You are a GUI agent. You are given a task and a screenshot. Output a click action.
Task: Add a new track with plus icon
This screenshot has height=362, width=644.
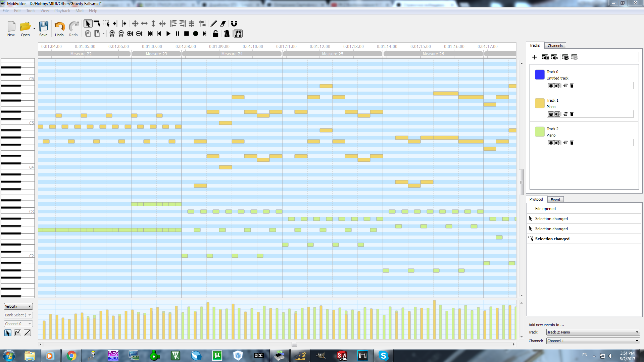point(534,57)
